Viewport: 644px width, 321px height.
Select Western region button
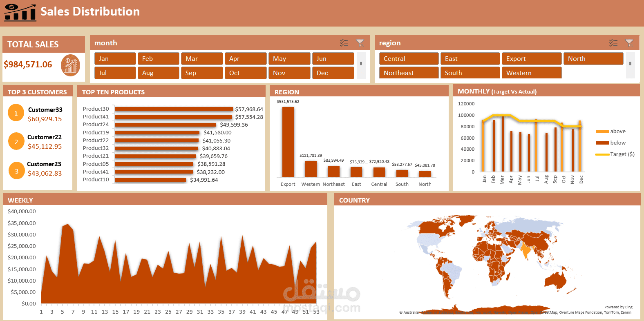click(532, 73)
